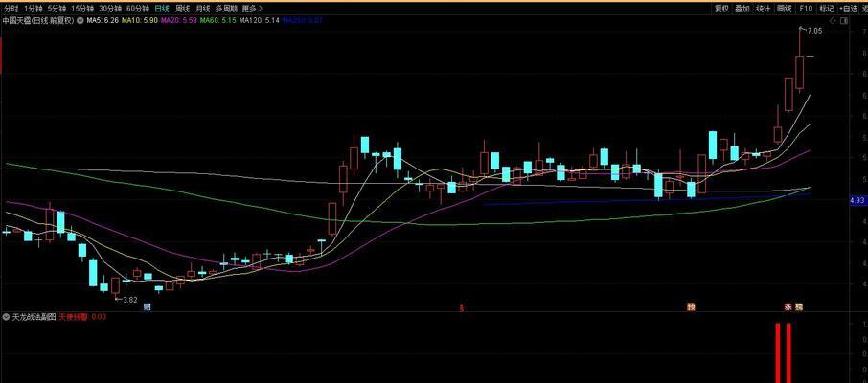Select the 5分钟 timeframe tab
868x383 pixels.
coord(69,8)
